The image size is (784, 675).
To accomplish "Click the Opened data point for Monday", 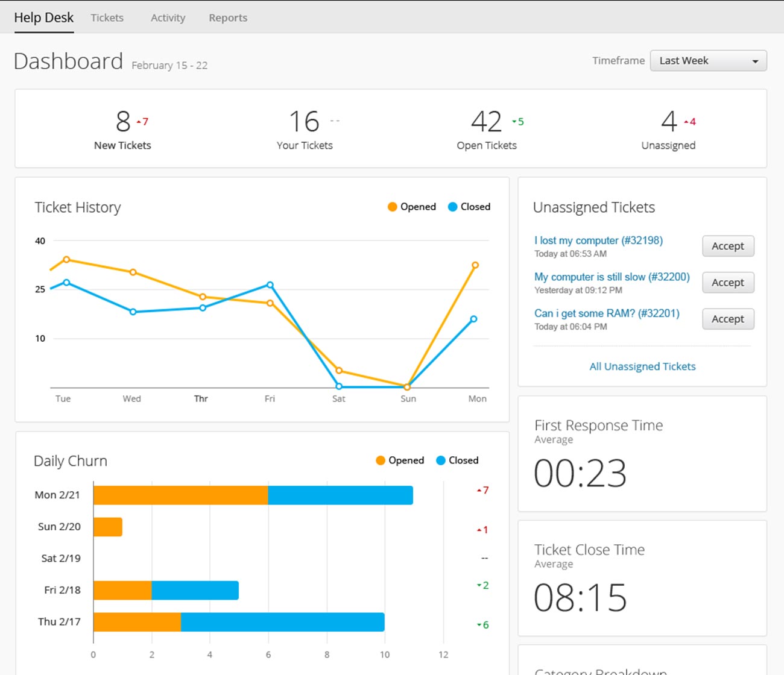I will point(475,265).
